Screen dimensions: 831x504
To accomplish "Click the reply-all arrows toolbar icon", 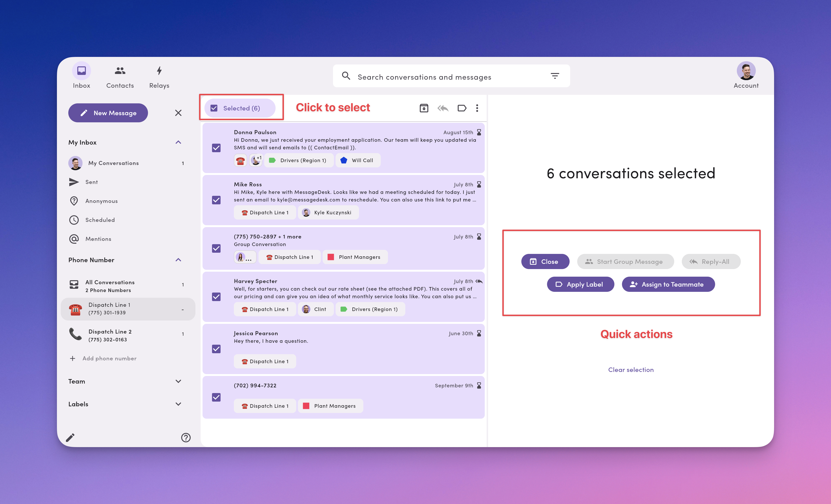I will click(x=443, y=108).
